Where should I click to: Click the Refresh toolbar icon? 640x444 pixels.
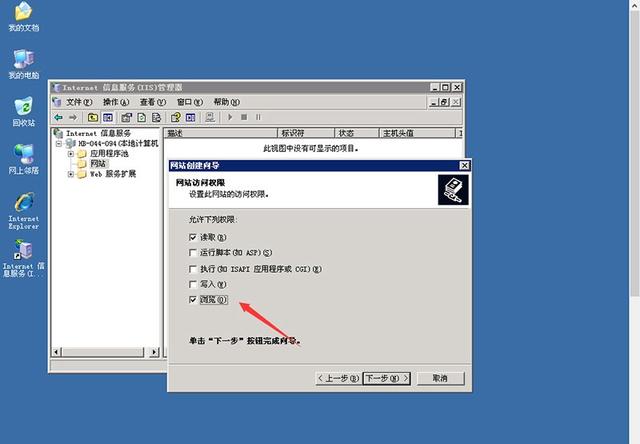pos(142,118)
